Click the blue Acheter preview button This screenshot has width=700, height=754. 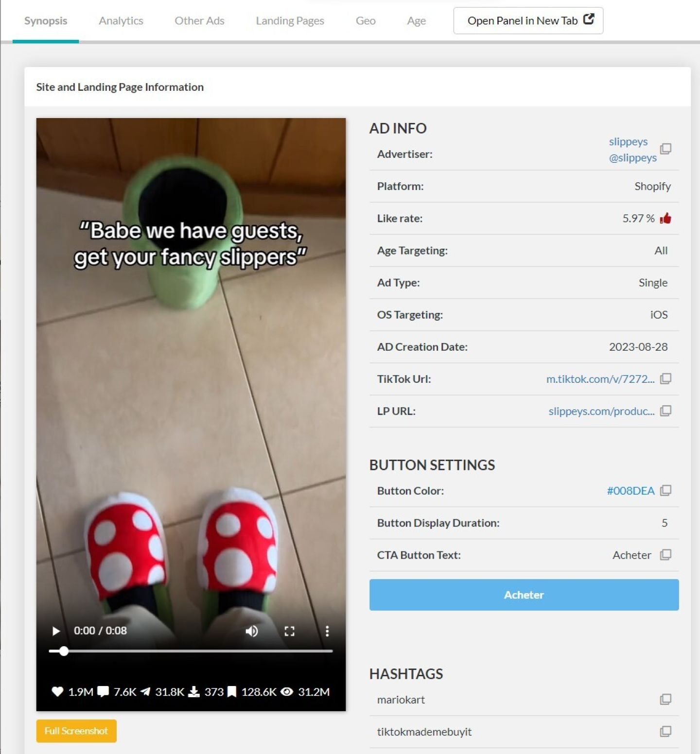click(524, 595)
